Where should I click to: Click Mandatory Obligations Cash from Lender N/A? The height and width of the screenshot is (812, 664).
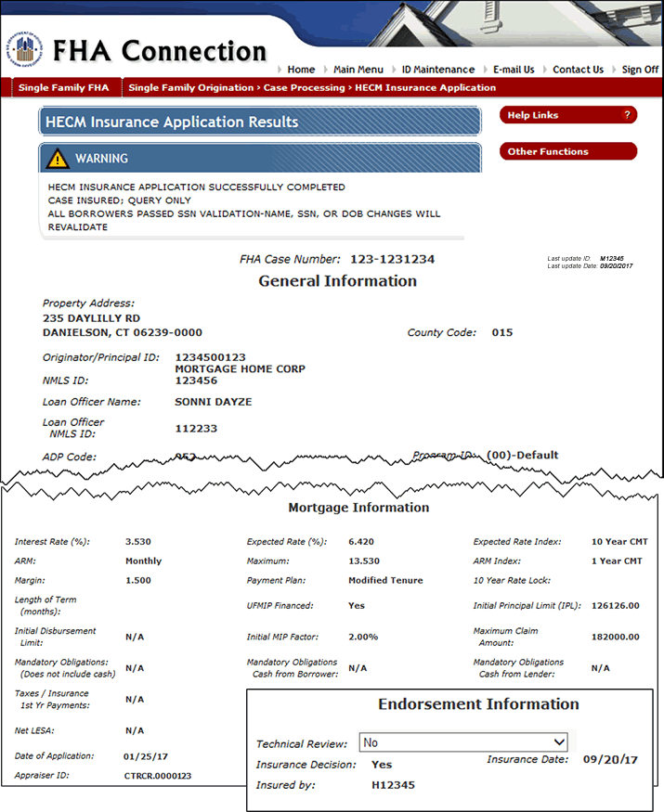(x=601, y=668)
